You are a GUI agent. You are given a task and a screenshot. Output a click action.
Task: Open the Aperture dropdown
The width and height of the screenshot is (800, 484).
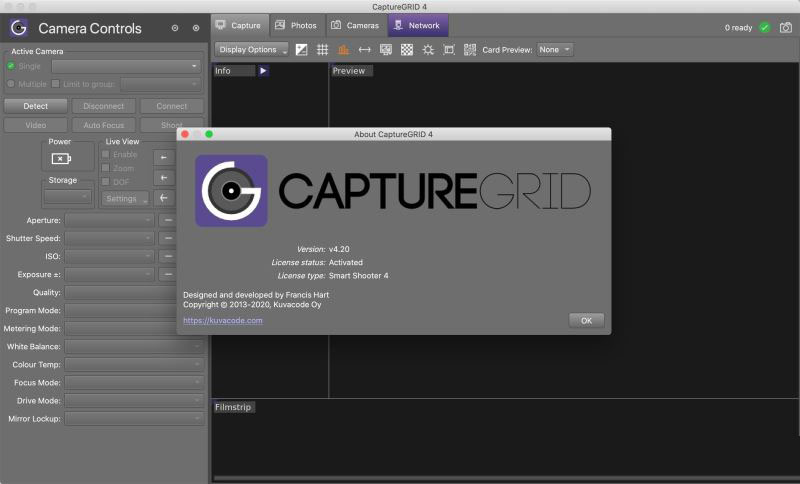pos(109,220)
